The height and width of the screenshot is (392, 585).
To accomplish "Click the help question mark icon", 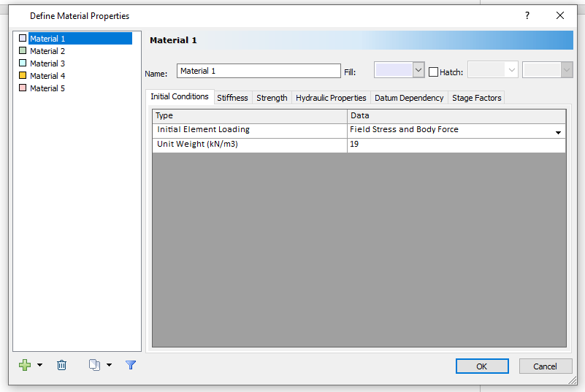I will pyautogui.click(x=527, y=15).
